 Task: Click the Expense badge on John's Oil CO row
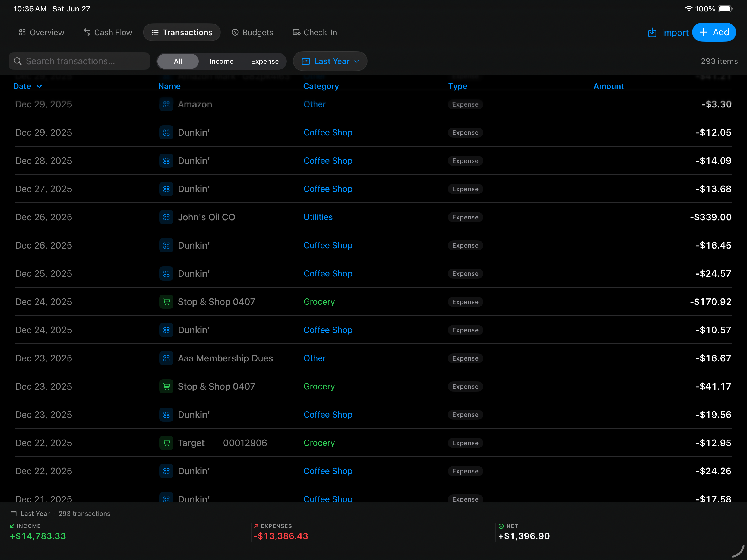coord(465,217)
